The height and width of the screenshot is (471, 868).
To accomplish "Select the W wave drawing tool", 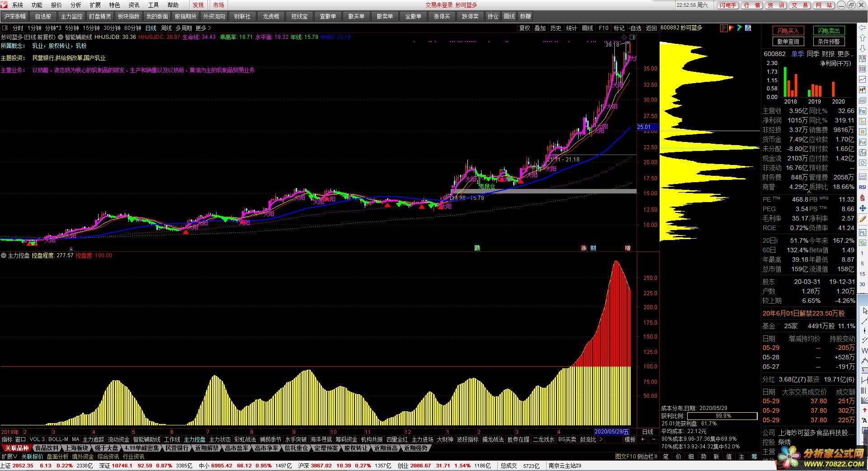I will tap(864, 350).
